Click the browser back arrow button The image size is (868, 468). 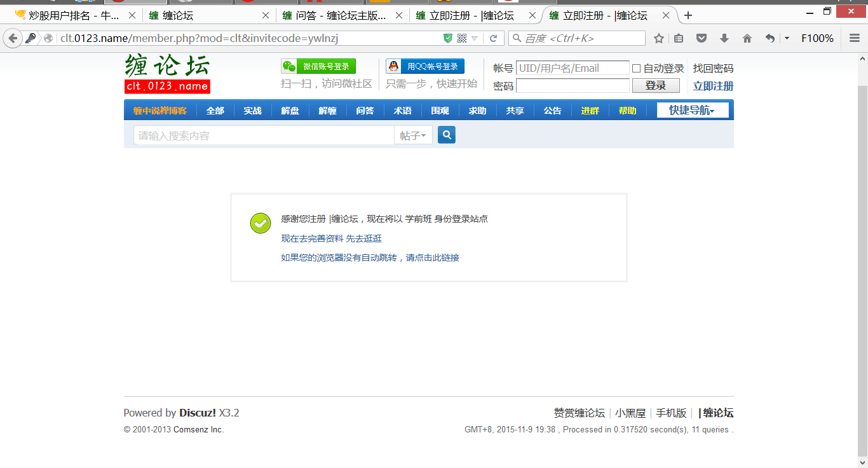[x=13, y=39]
